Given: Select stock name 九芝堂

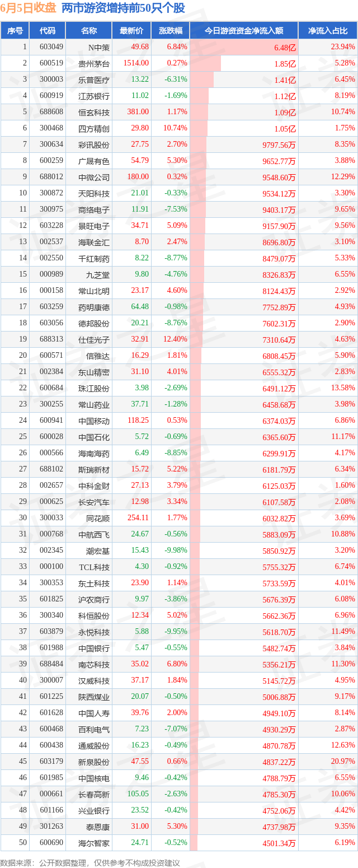Looking at the screenshot, I should (x=98, y=274).
